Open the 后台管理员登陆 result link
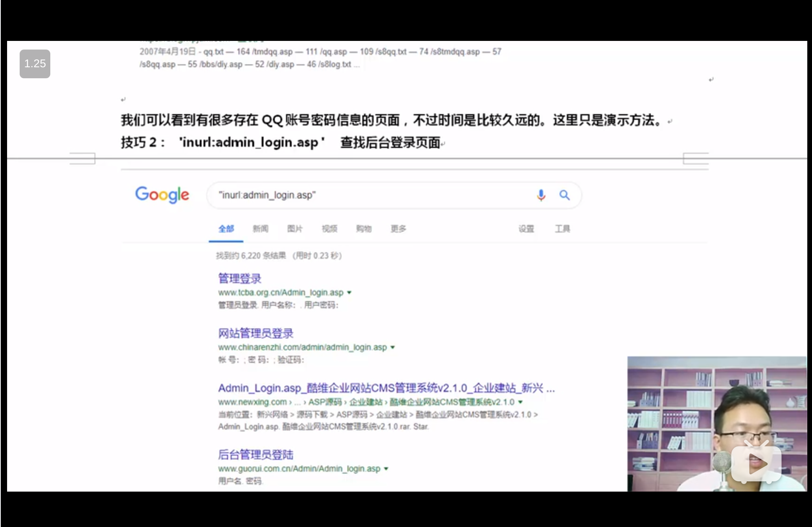 [256, 454]
